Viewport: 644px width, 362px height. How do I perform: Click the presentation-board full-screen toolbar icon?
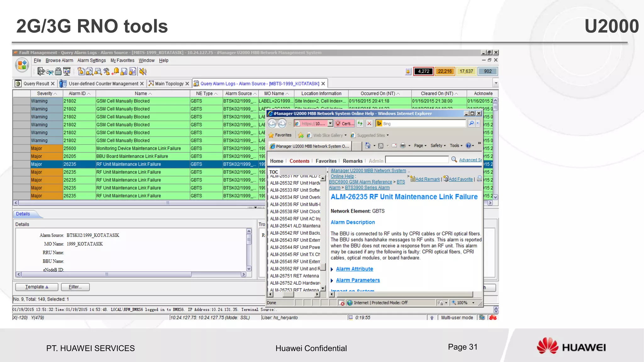tap(67, 72)
